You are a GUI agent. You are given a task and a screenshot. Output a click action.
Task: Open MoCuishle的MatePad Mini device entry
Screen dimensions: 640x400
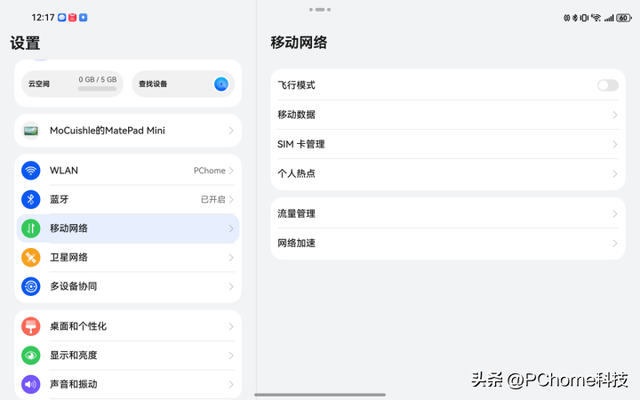[x=128, y=130]
